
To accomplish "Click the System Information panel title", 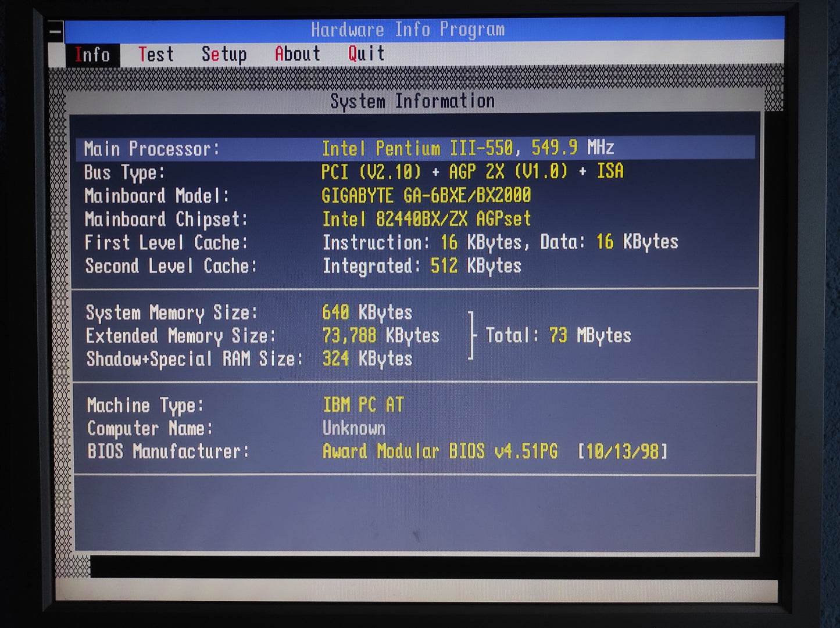I will point(412,101).
